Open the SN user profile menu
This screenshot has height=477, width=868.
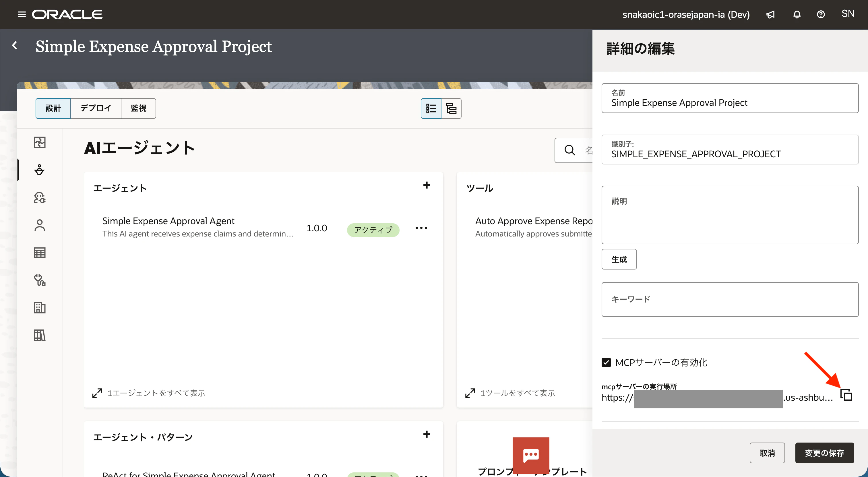click(x=848, y=14)
